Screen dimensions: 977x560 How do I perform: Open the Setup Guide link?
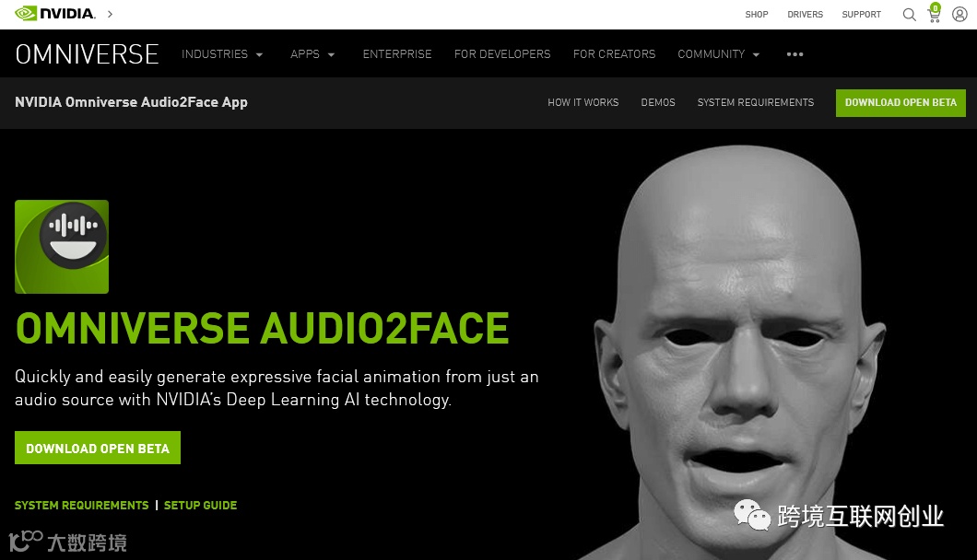tap(200, 505)
